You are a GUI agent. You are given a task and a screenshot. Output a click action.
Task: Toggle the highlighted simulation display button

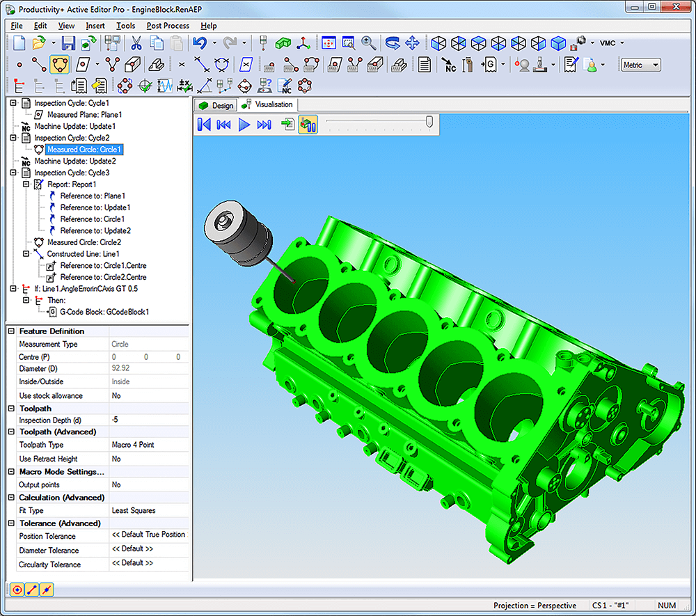pos(308,125)
